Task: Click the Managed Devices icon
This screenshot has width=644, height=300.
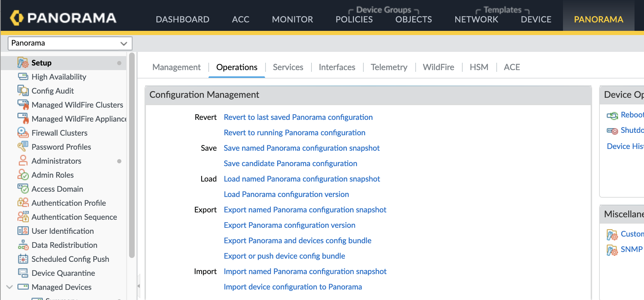Action: coord(23,287)
